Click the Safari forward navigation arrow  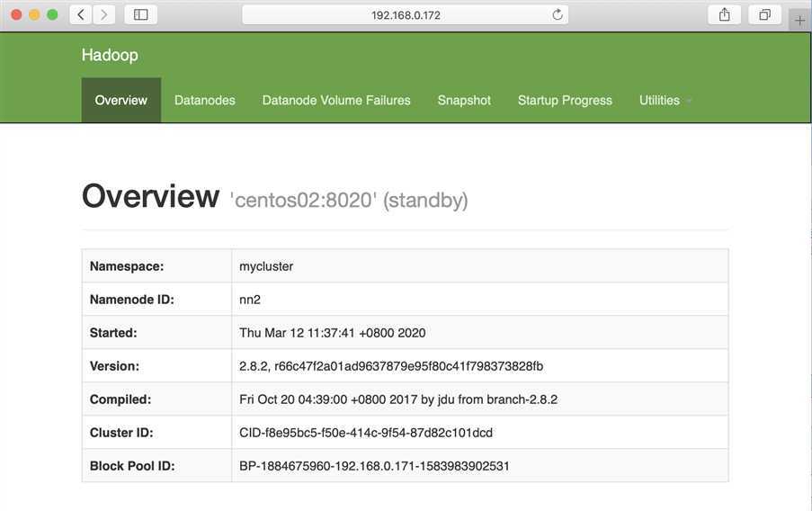[x=104, y=14]
